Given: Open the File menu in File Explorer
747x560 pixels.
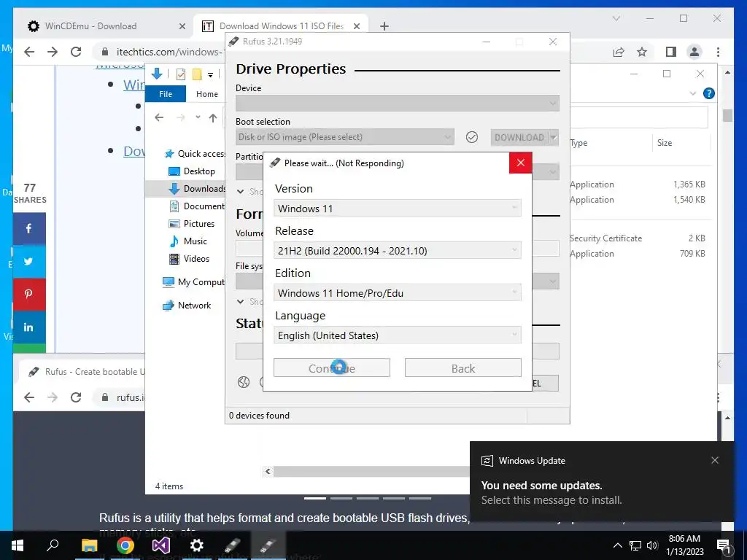Looking at the screenshot, I should point(166,94).
